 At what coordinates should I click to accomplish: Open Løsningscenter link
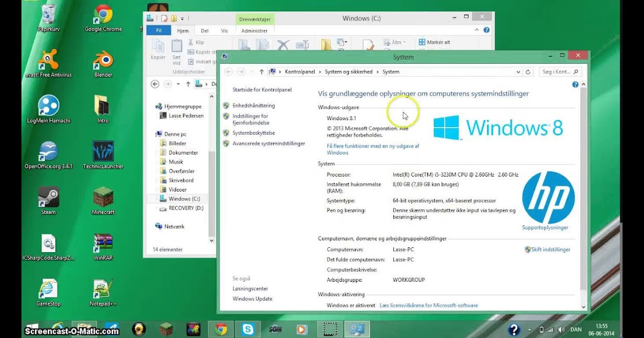click(250, 289)
